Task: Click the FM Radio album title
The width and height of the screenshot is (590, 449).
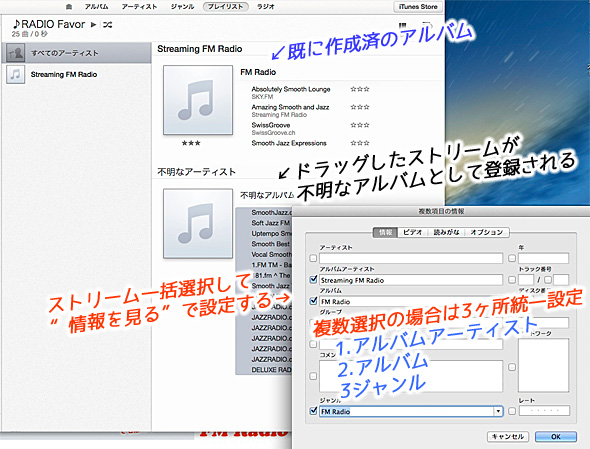Action: [258, 72]
